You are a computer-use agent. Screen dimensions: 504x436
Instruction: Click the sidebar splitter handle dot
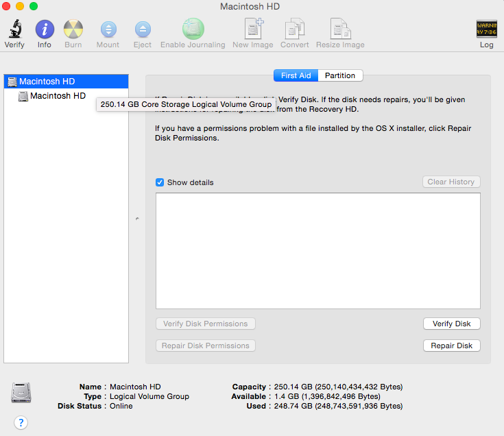(x=137, y=219)
